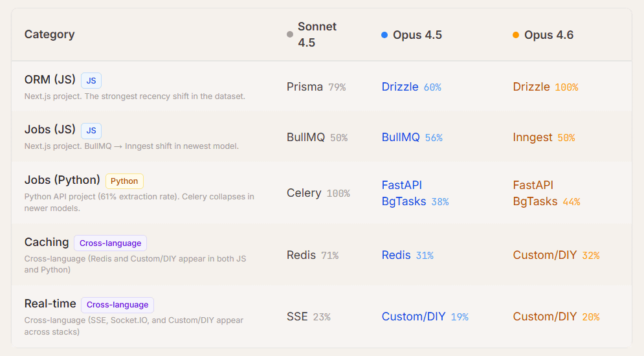Click the orange Custom/DIY 32% entry
This screenshot has width=644, height=356.
click(556, 255)
